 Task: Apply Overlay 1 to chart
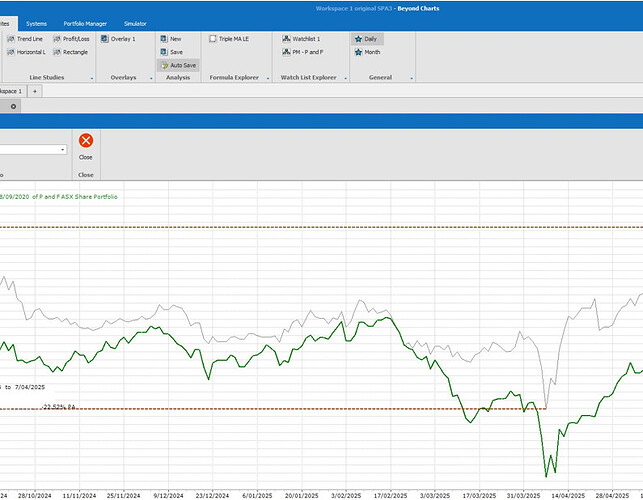pyautogui.click(x=118, y=39)
